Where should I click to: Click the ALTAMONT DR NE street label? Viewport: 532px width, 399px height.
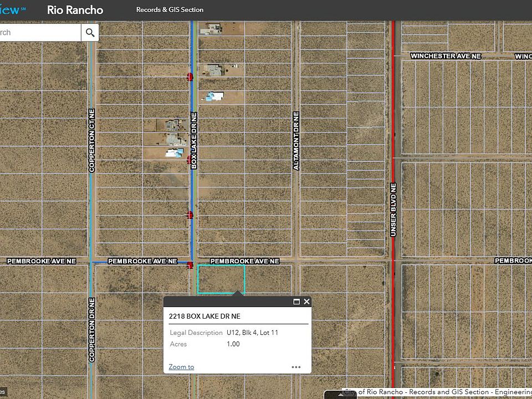[x=296, y=141]
